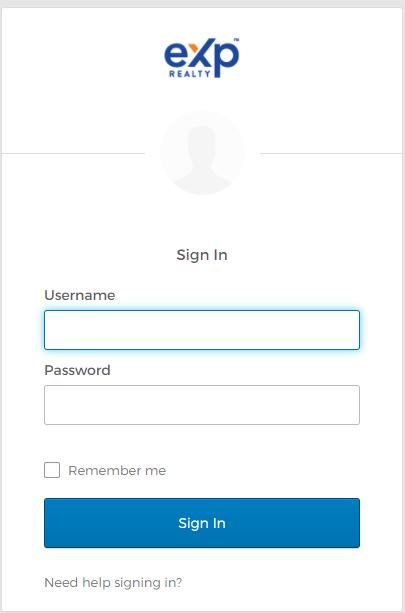The image size is (405, 613).
Task: Focus the Username input field
Action: [202, 330]
